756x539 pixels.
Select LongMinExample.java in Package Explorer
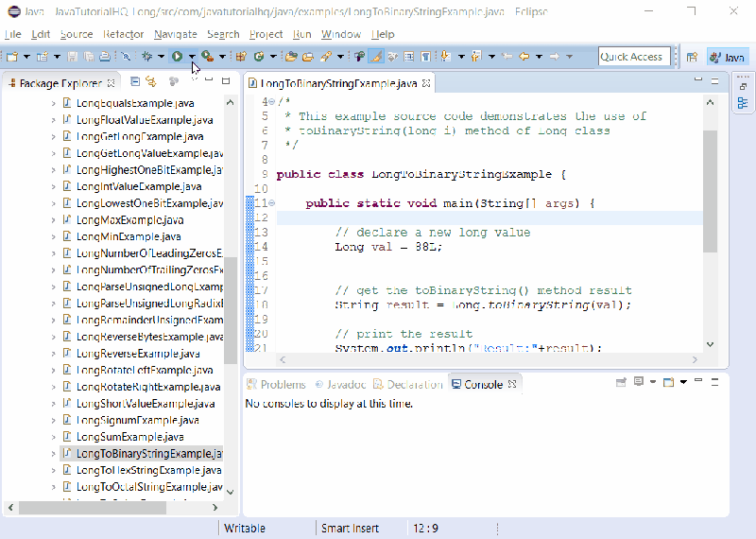click(129, 237)
